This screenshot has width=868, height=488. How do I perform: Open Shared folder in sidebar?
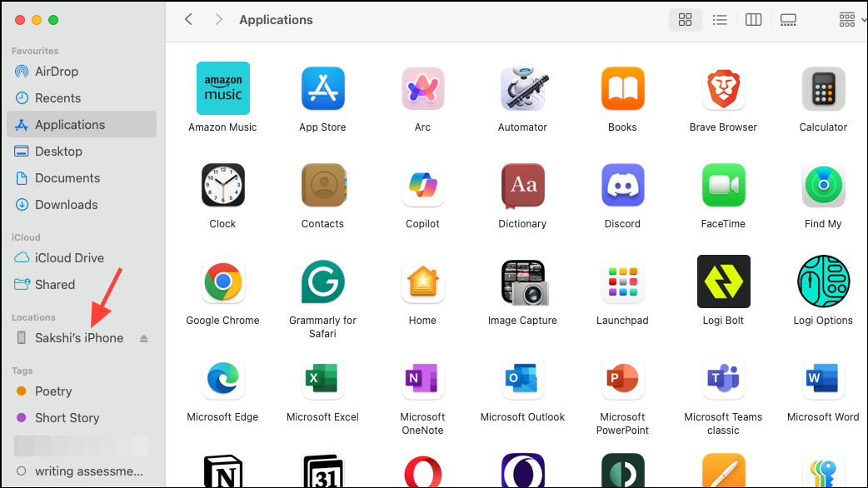pyautogui.click(x=82, y=285)
